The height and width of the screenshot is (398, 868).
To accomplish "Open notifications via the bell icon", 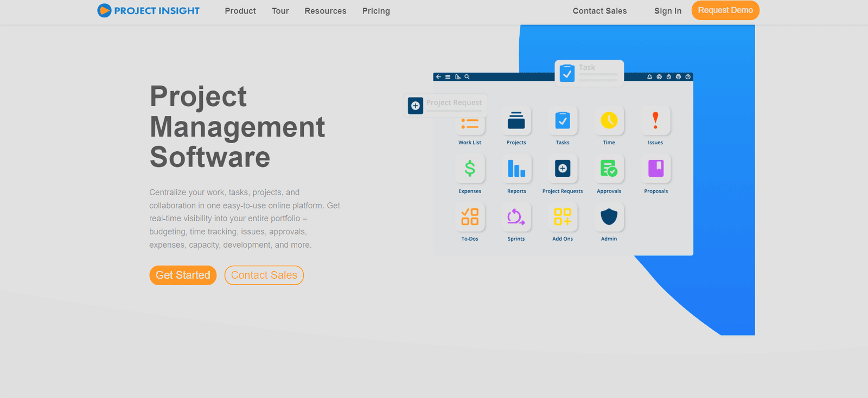I will [649, 77].
